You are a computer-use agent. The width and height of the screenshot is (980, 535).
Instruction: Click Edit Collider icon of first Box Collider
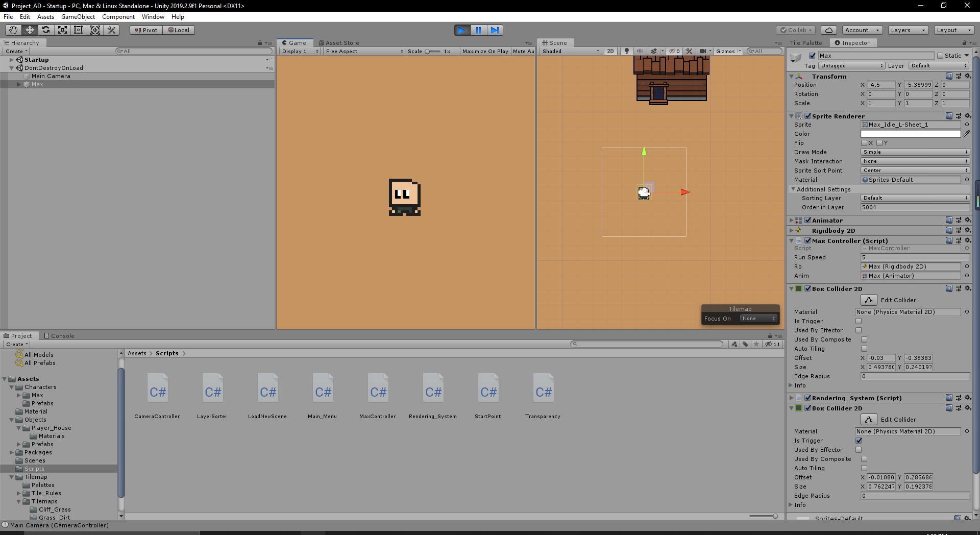pyautogui.click(x=869, y=300)
